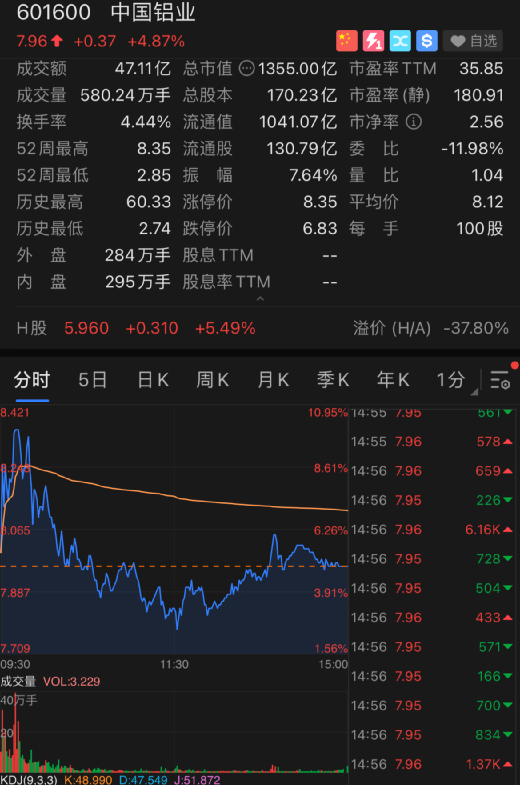
Task: Tap the 7.96 current price
Action: tap(32, 41)
